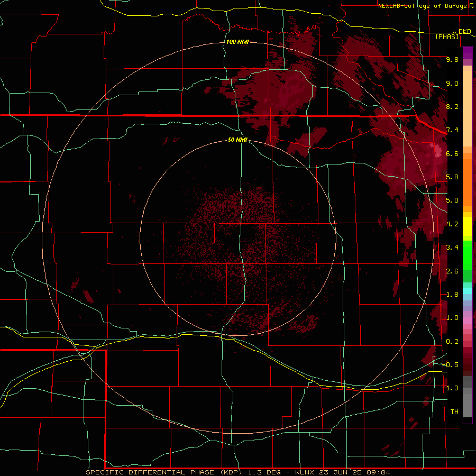This screenshot has width=476, height=476.
Task: Click the 1.0 legend value
Action: coord(452,318)
